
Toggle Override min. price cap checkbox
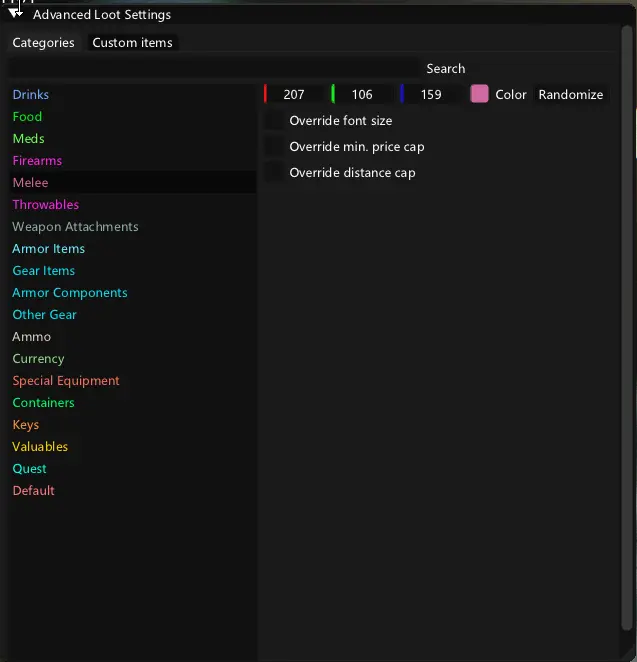click(273, 147)
